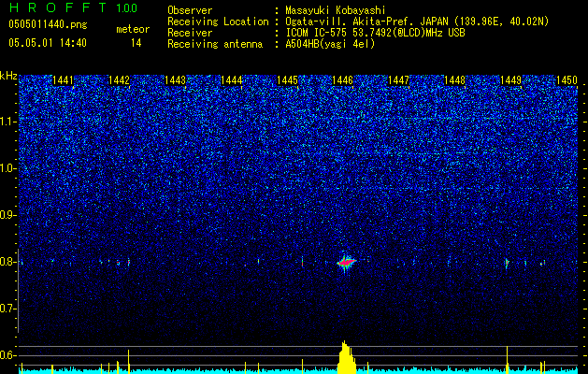Click time marker 1447
The image size is (588, 374).
click(398, 80)
